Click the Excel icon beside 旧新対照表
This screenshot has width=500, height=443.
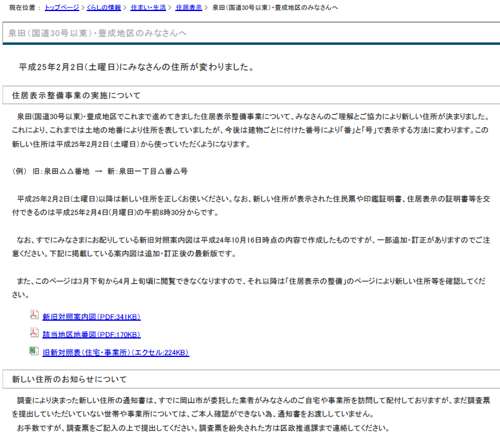tap(34, 350)
